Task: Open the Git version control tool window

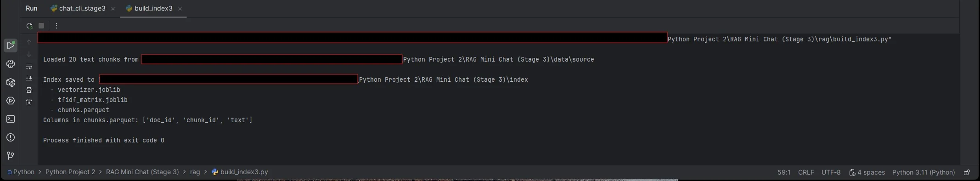Action: point(11,156)
